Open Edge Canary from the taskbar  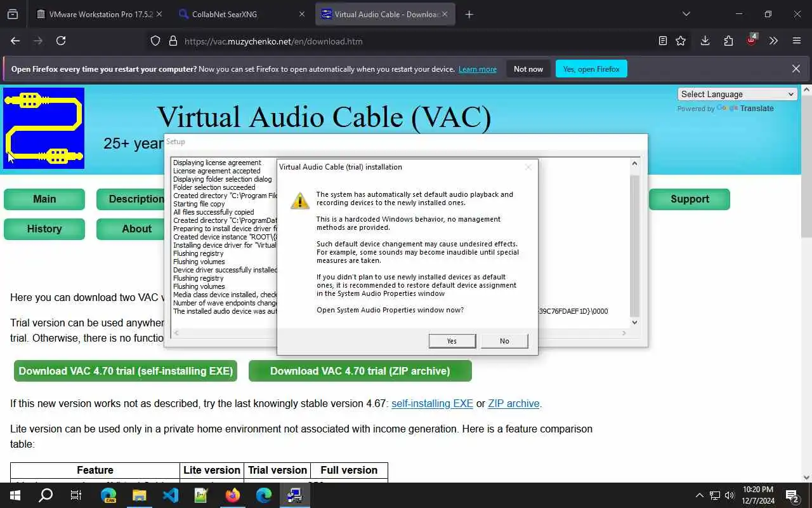(108, 495)
